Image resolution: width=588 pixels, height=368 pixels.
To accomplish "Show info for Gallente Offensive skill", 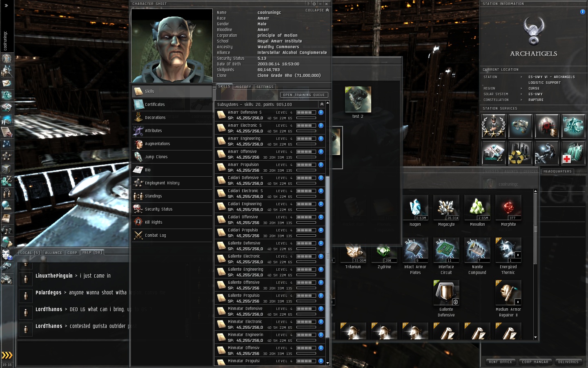I will coord(321,283).
